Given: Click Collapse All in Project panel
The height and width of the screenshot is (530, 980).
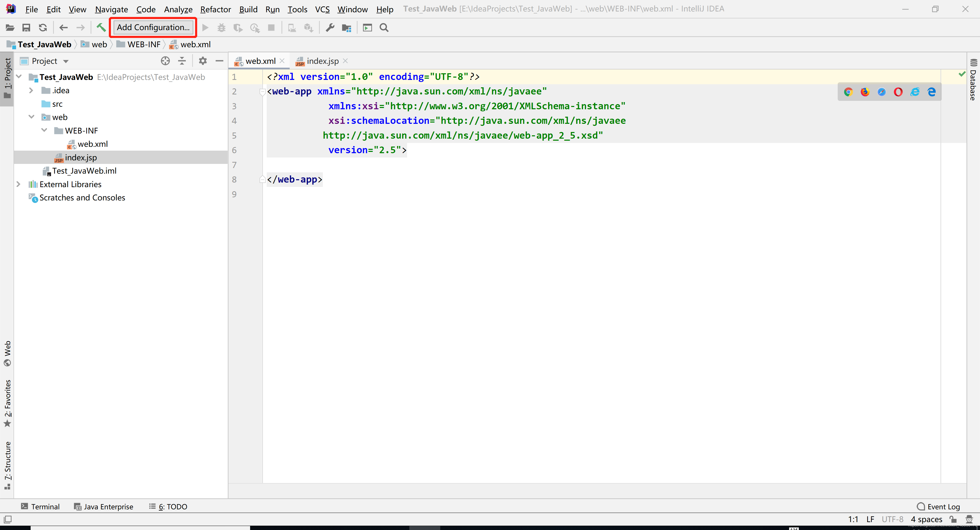Looking at the screenshot, I should coord(182,61).
